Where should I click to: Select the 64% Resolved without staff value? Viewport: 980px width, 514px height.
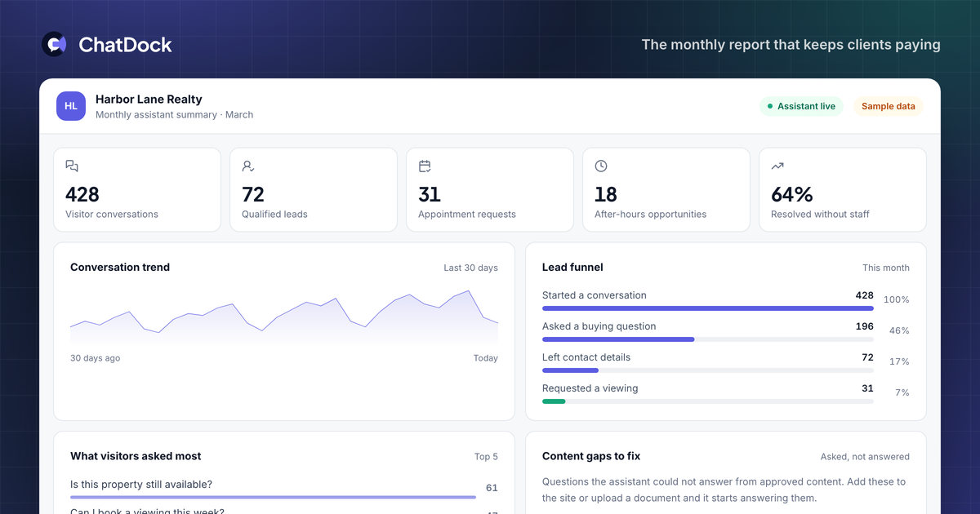click(x=792, y=194)
